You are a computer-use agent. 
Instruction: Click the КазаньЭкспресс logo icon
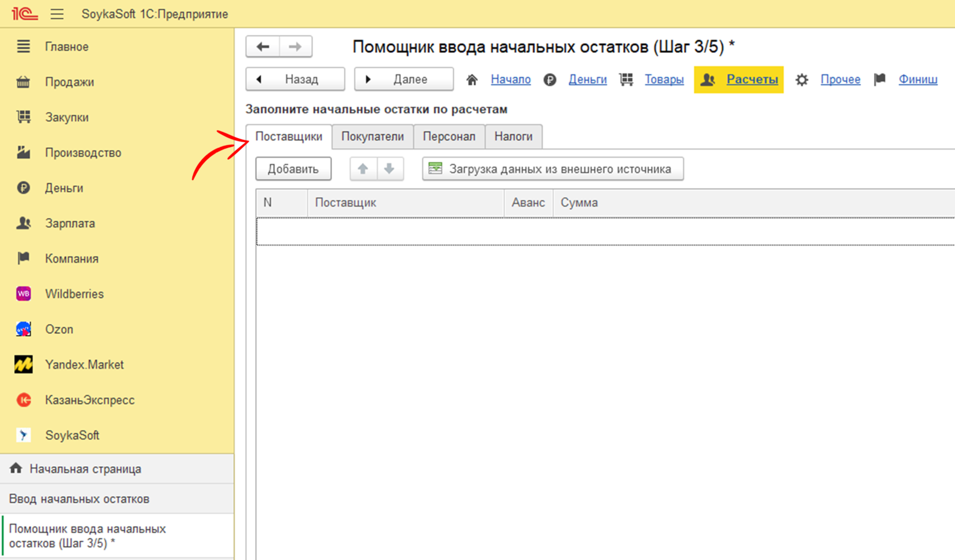pyautogui.click(x=23, y=400)
